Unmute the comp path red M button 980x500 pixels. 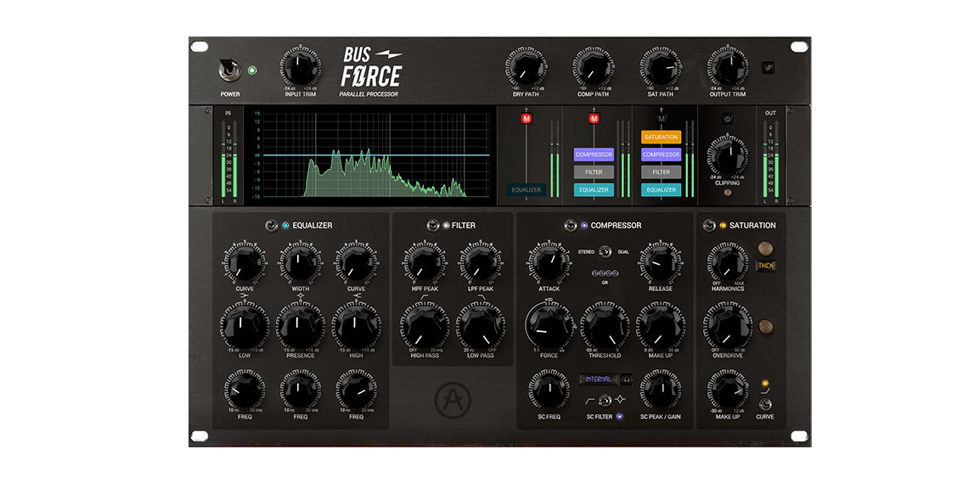[x=594, y=119]
